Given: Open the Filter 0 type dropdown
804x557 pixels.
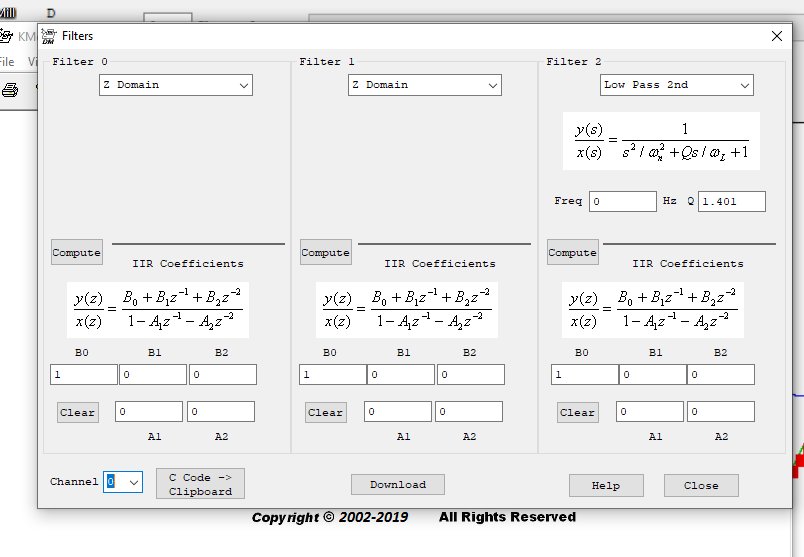Looking at the screenshot, I should tap(175, 85).
